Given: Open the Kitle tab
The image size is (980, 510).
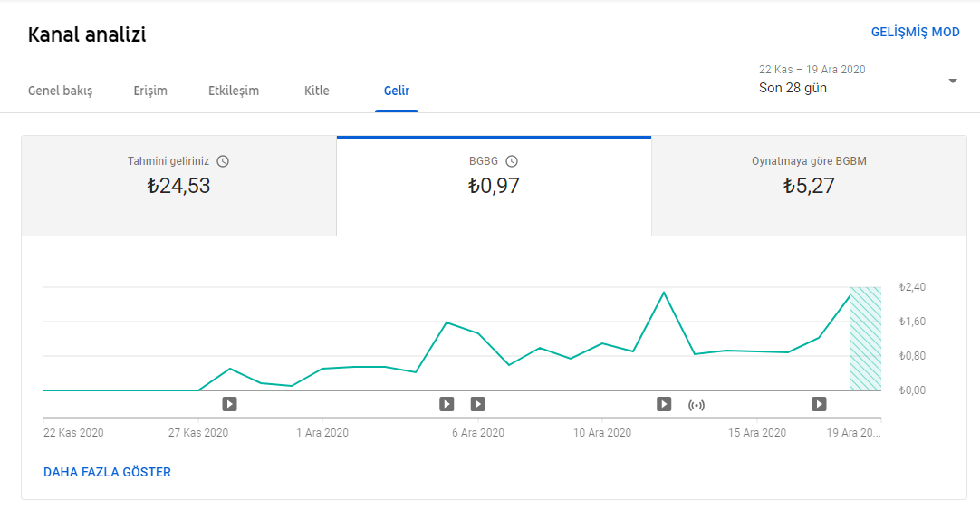Looking at the screenshot, I should coord(316,91).
